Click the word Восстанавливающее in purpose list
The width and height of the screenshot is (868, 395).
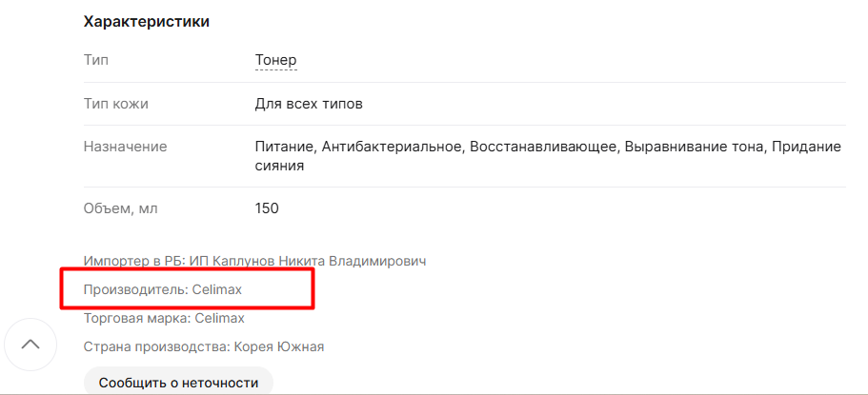[x=544, y=147]
